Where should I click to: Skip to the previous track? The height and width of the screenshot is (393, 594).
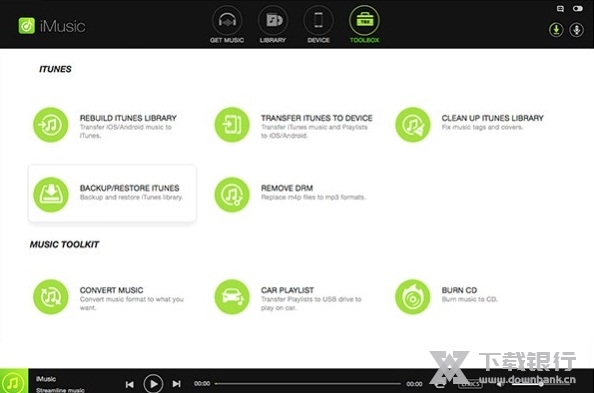pyautogui.click(x=130, y=384)
